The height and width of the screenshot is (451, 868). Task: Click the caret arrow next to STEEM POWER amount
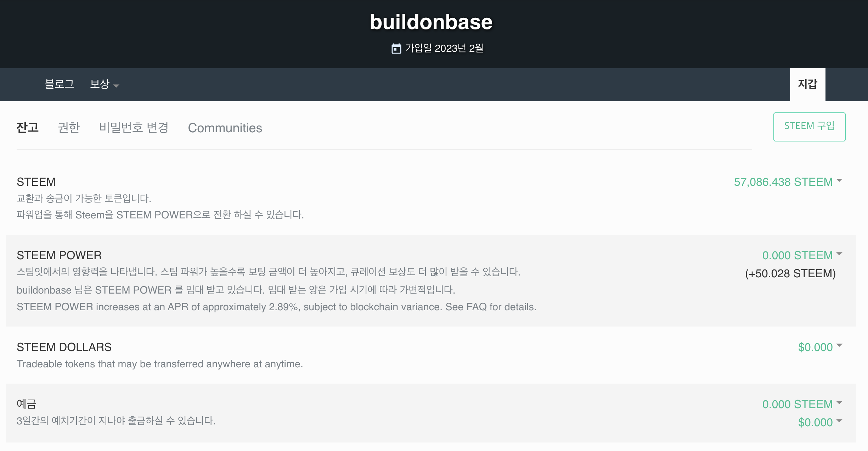point(839,254)
